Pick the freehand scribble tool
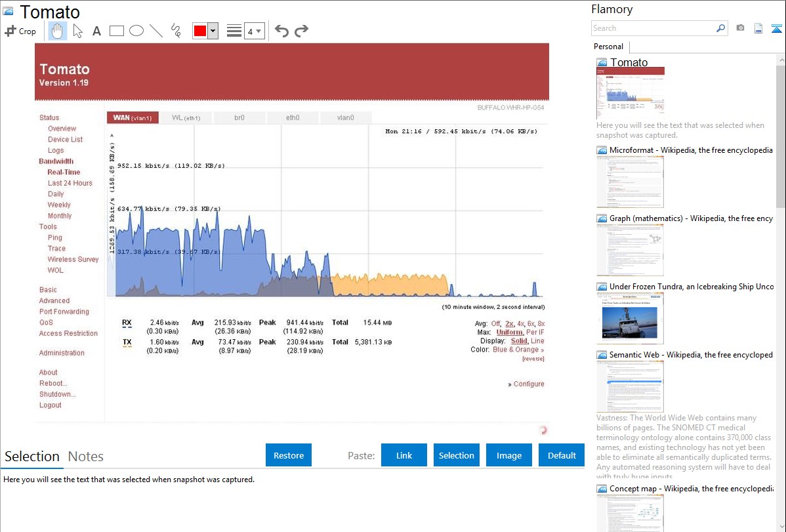 [x=176, y=31]
